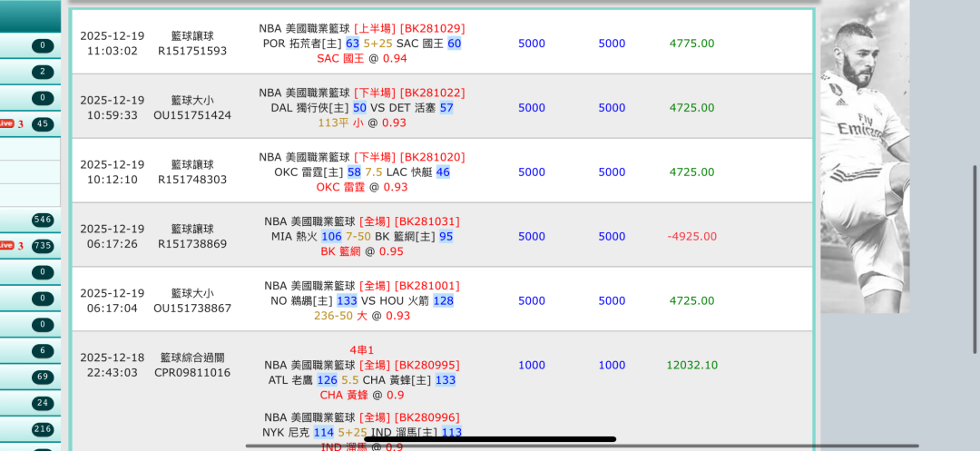Click the pick OKC 雷霆 @ 0.93
Viewport: 980px width, 451px height.
[x=362, y=188]
